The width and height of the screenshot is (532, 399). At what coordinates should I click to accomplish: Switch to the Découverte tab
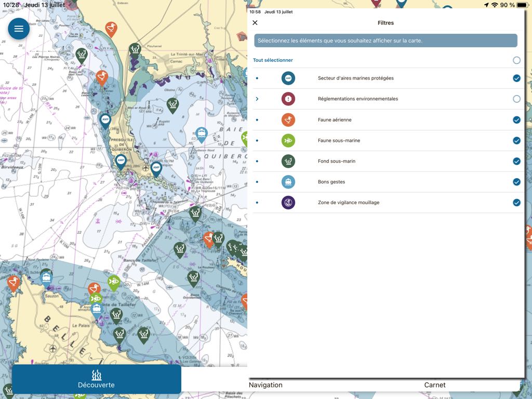pos(96,379)
